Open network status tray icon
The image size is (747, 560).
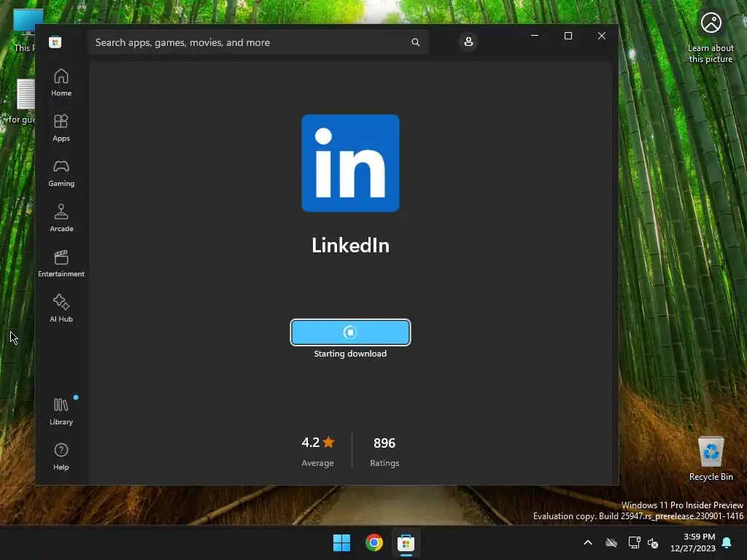(634, 542)
